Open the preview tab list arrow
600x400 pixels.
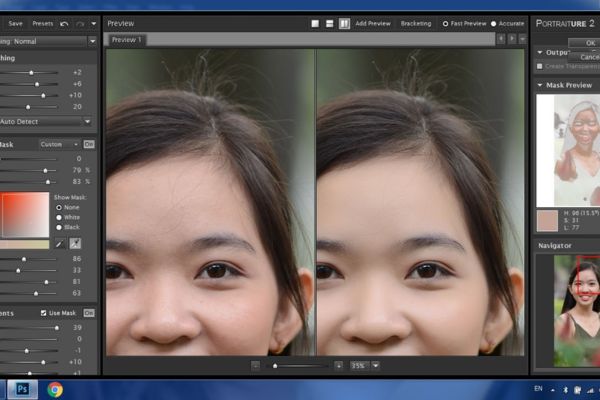tap(522, 39)
